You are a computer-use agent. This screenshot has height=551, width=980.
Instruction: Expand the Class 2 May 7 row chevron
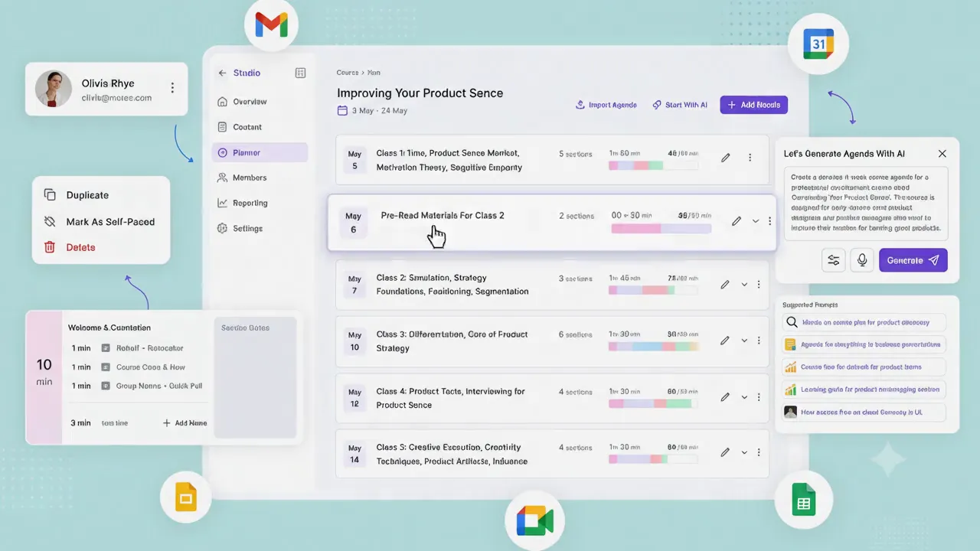tap(743, 284)
